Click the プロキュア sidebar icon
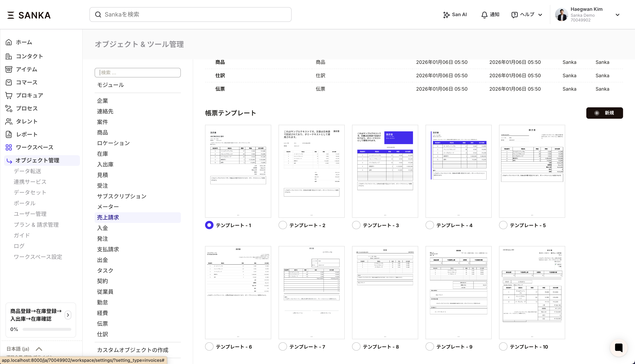635x364 pixels. 9,95
